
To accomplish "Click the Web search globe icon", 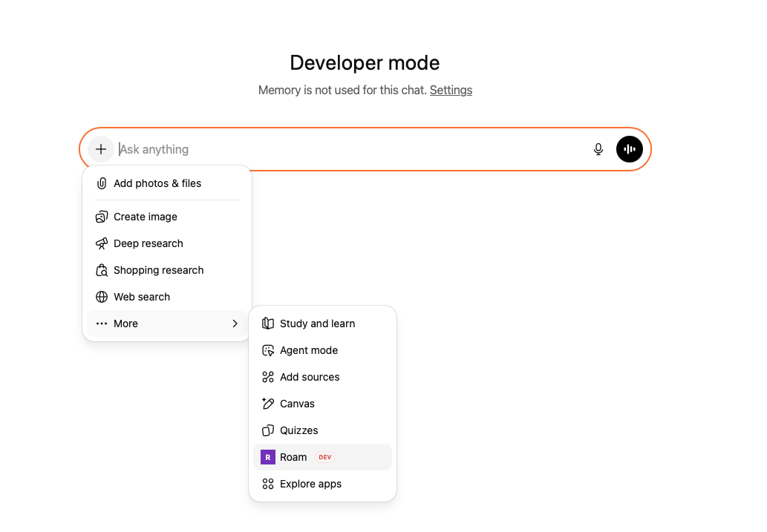I will (x=101, y=297).
